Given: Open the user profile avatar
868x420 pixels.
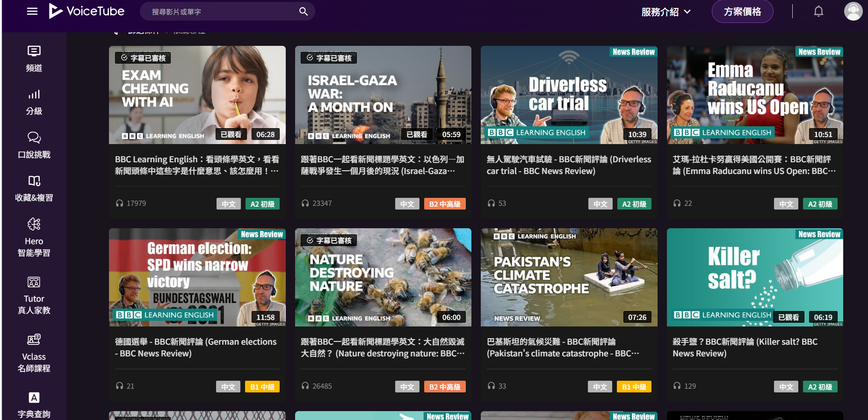Looking at the screenshot, I should click(x=853, y=11).
